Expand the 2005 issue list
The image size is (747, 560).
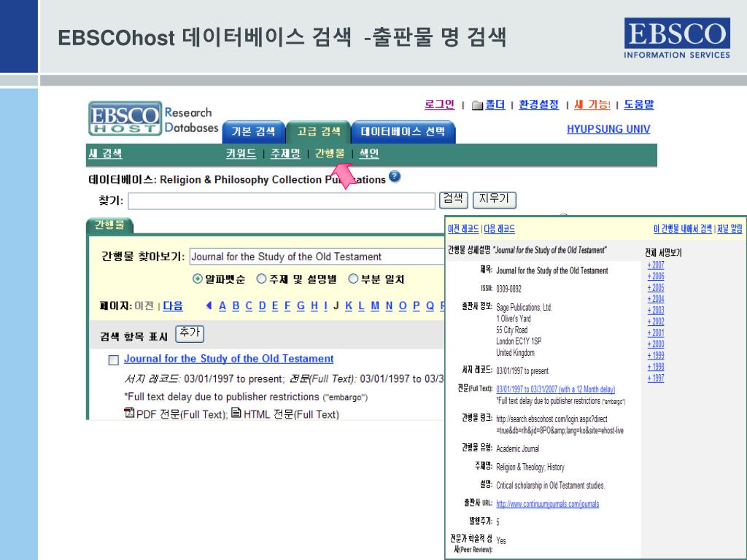click(656, 287)
